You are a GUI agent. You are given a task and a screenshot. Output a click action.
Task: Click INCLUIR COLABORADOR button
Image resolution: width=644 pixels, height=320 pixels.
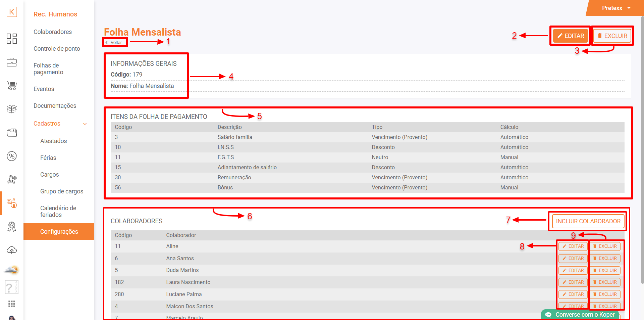[x=588, y=221]
